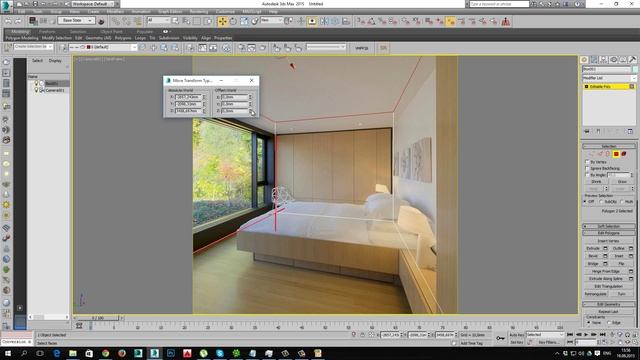640x360 pixels.
Task: Open the Base State dropdown
Action: [77, 20]
